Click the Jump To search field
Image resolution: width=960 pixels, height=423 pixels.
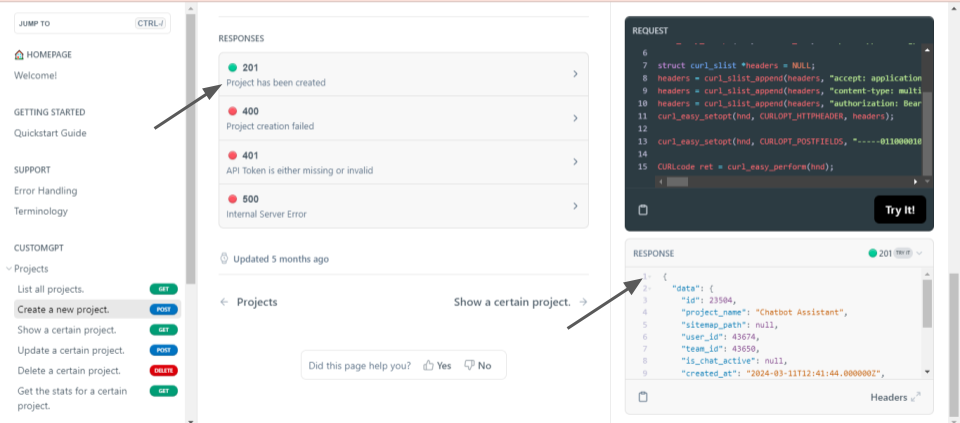click(92, 23)
